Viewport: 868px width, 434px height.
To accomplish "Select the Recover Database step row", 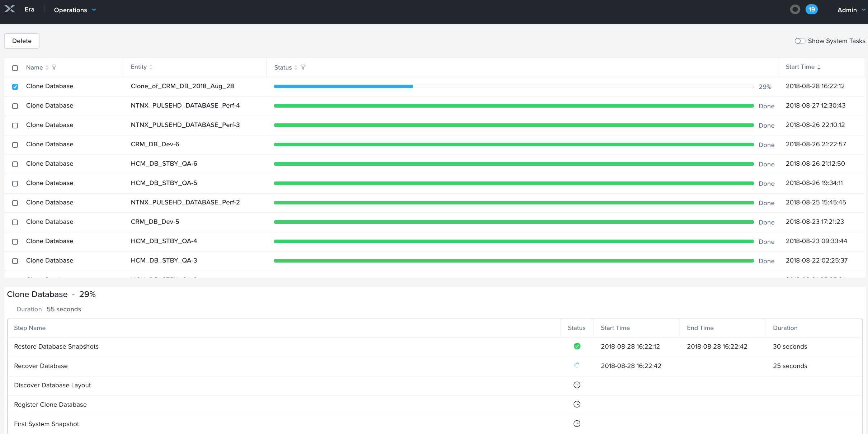I will [x=41, y=366].
